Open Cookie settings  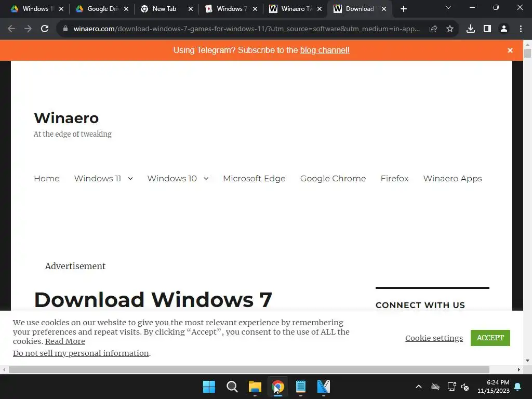pyautogui.click(x=434, y=338)
